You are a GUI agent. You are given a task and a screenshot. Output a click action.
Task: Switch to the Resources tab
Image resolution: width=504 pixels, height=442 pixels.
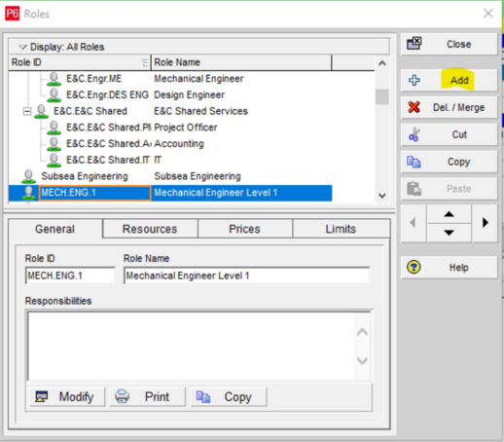click(x=150, y=229)
